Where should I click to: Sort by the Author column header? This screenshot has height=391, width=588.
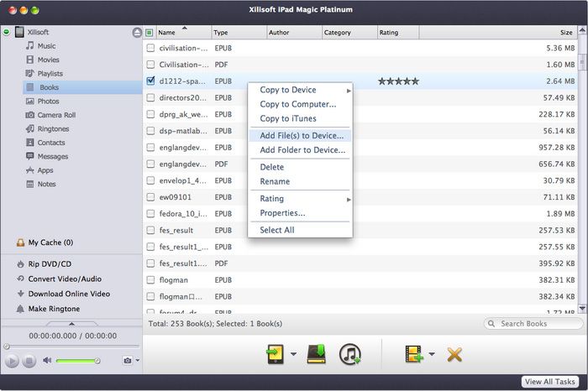point(294,33)
